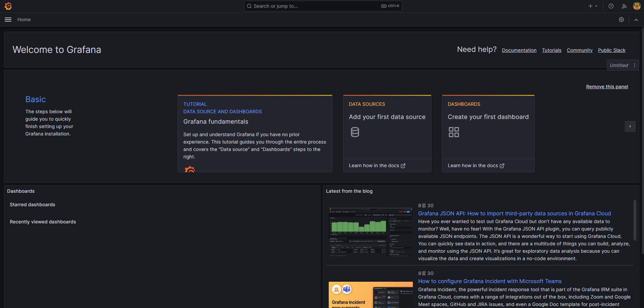The height and width of the screenshot is (308, 644).
Task: Click the Latest from the blog panel title
Action: pos(349,191)
